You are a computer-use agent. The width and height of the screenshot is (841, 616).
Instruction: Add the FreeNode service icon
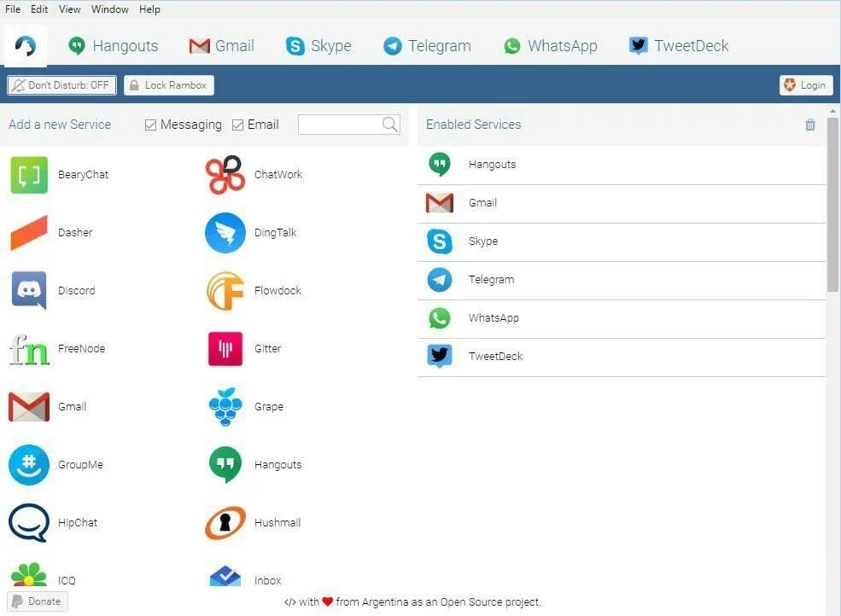[x=29, y=349]
